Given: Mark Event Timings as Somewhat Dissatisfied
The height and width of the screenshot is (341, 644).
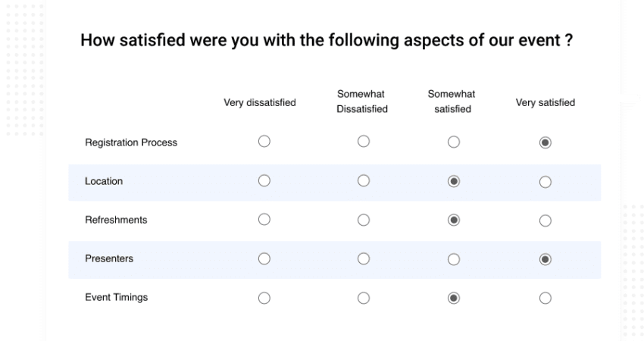Looking at the screenshot, I should coord(364,298).
